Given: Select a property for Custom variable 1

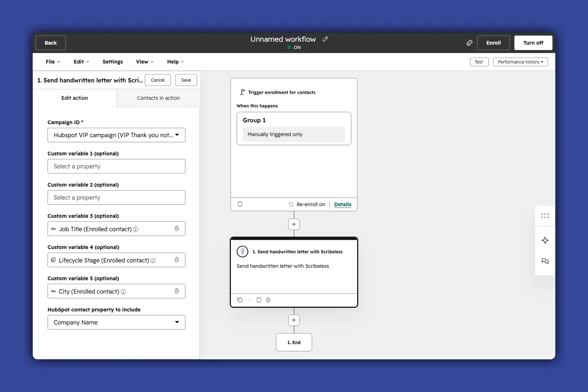Looking at the screenshot, I should pos(116,166).
